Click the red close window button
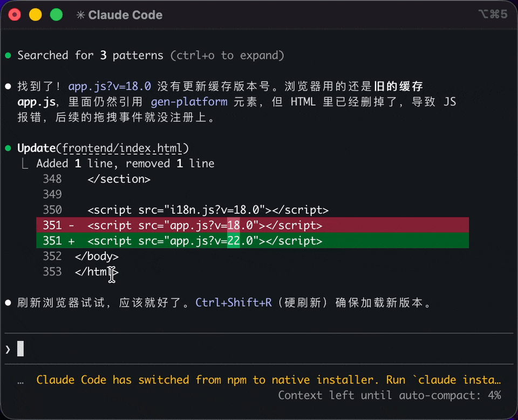518x420 pixels. (x=15, y=15)
